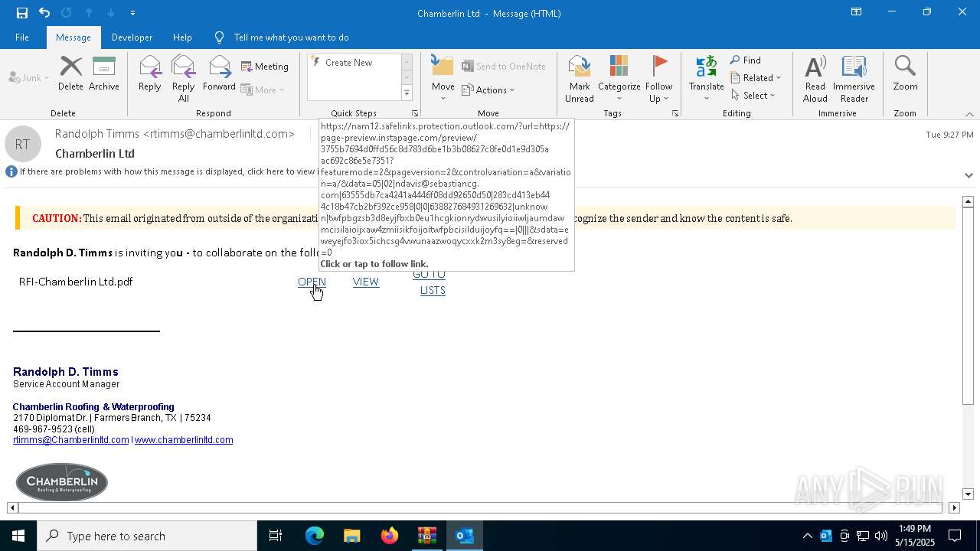Viewport: 980px width, 551px height.
Task: Open the File tab
Action: 22,37
